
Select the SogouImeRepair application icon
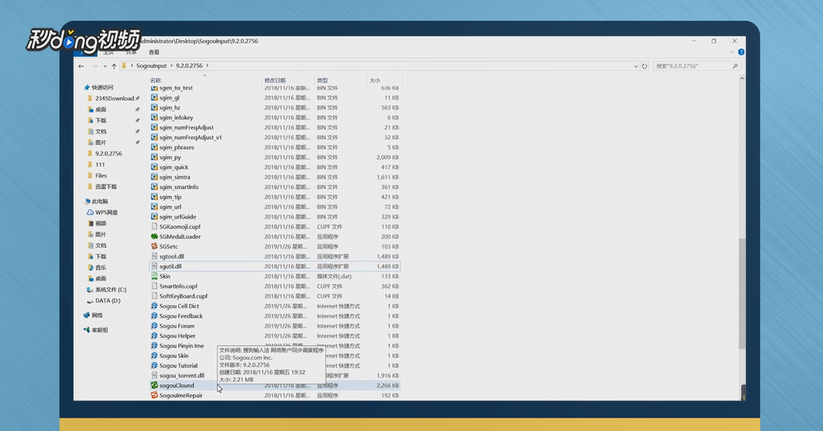154,395
